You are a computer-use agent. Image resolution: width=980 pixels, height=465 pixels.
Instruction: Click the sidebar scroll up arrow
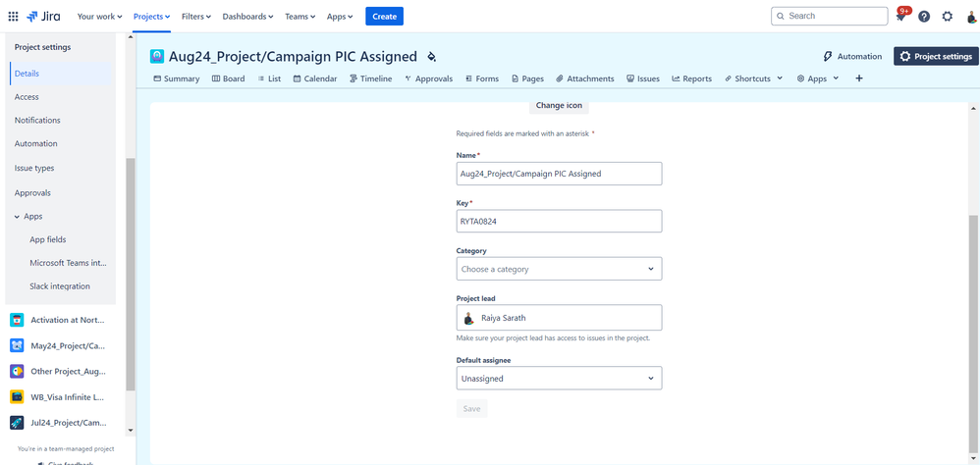click(130, 37)
